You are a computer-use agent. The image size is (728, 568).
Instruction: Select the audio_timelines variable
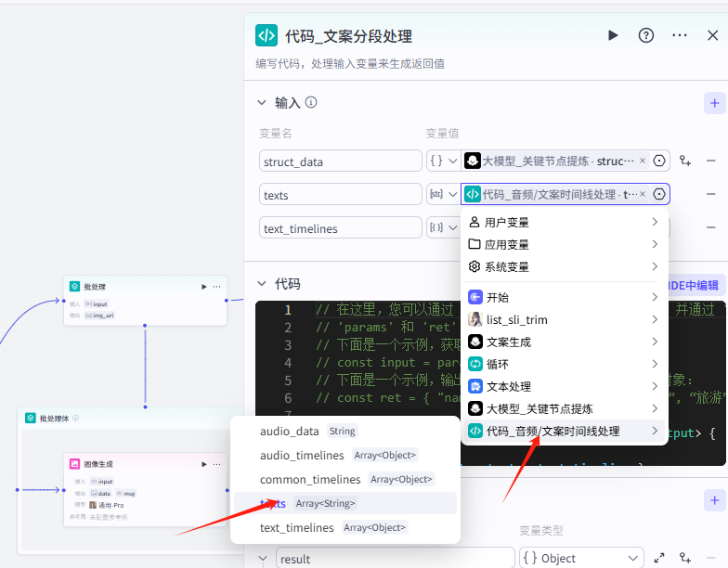point(345,455)
